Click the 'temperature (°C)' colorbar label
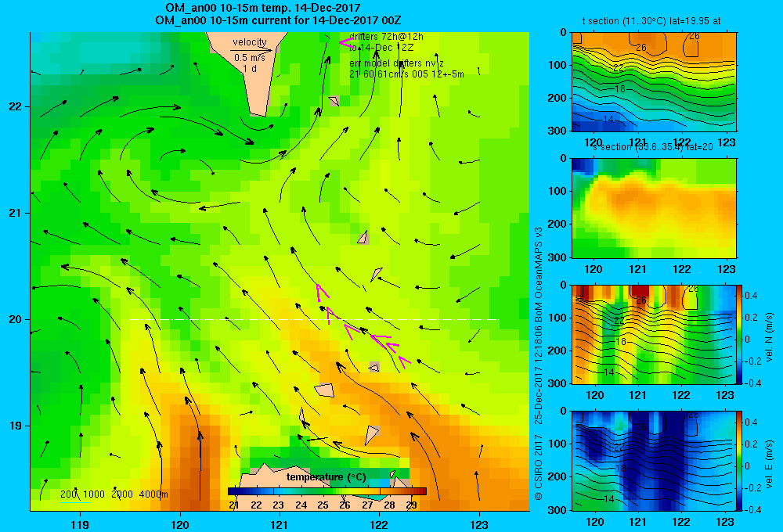Image resolution: width=783 pixels, height=532 pixels. [327, 477]
